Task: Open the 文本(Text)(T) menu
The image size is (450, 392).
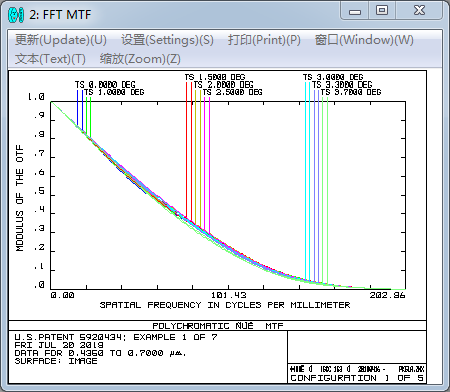Action: click(x=50, y=59)
